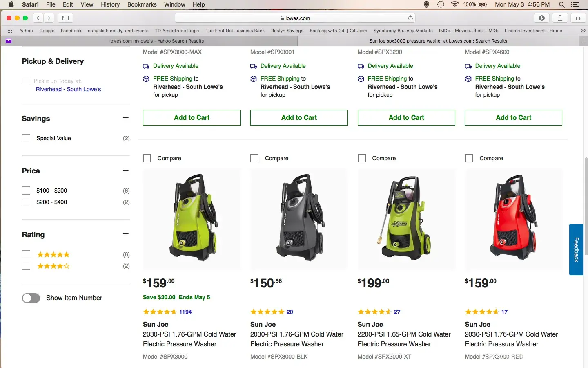The height and width of the screenshot is (368, 588).
Task: Add the SPX3200 washer to cart
Action: pos(406,118)
